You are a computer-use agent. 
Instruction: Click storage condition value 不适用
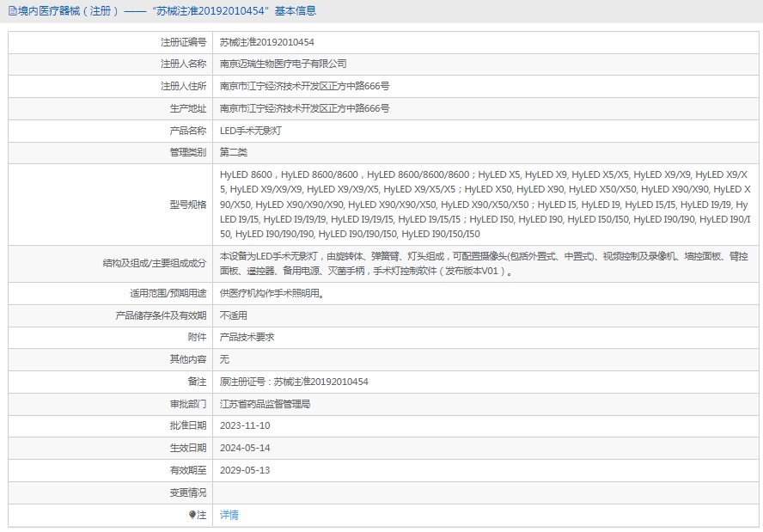(233, 316)
